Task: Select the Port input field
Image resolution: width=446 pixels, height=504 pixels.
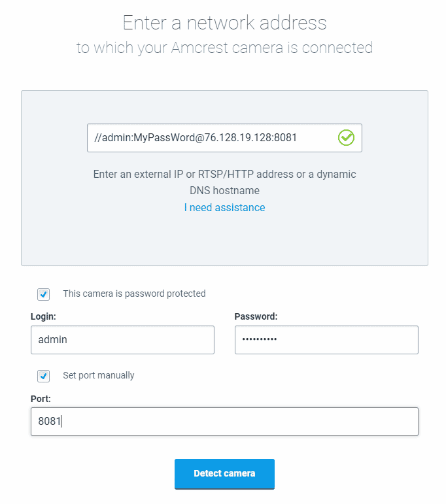Action: tap(224, 422)
